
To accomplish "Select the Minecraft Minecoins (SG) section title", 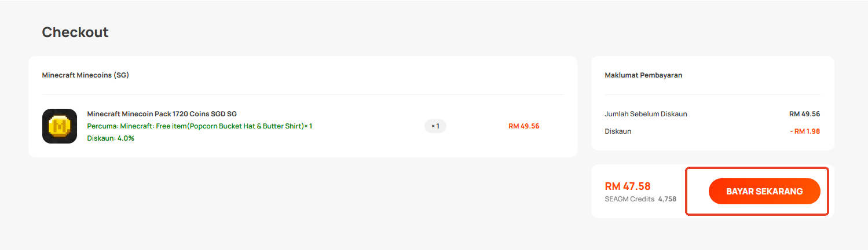I will (85, 75).
